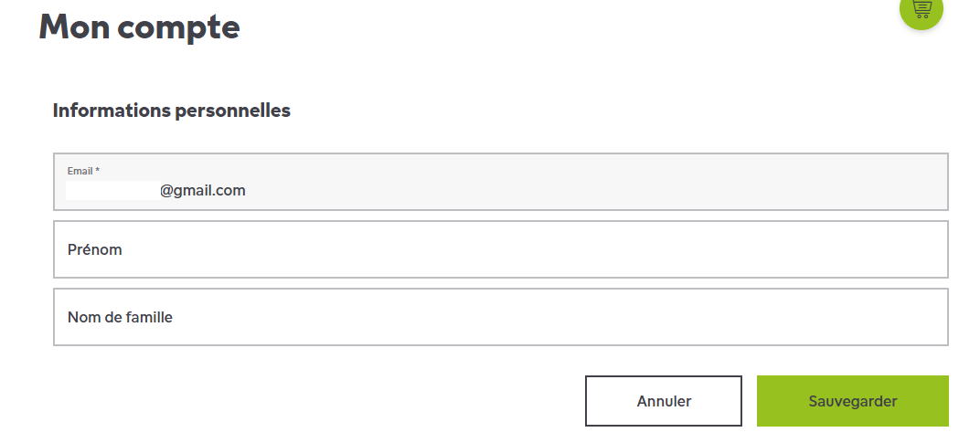Focus the Email input field
Screen dimensions: 980x443
click(500, 182)
